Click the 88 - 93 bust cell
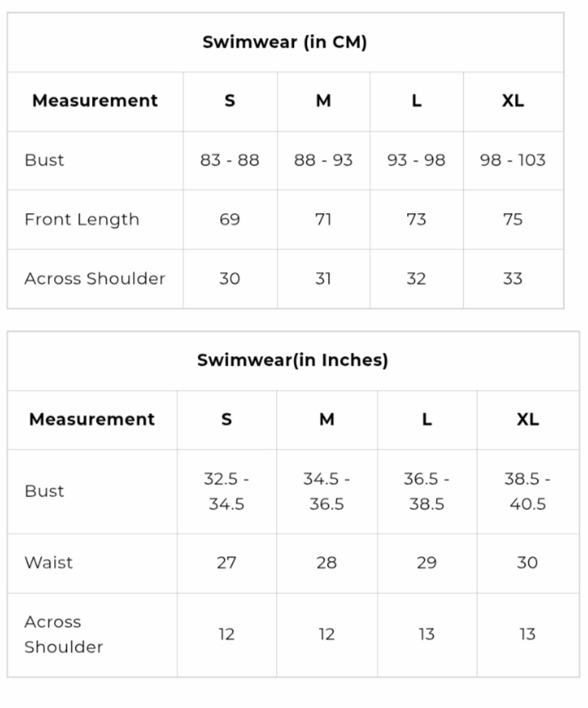 (x=323, y=160)
